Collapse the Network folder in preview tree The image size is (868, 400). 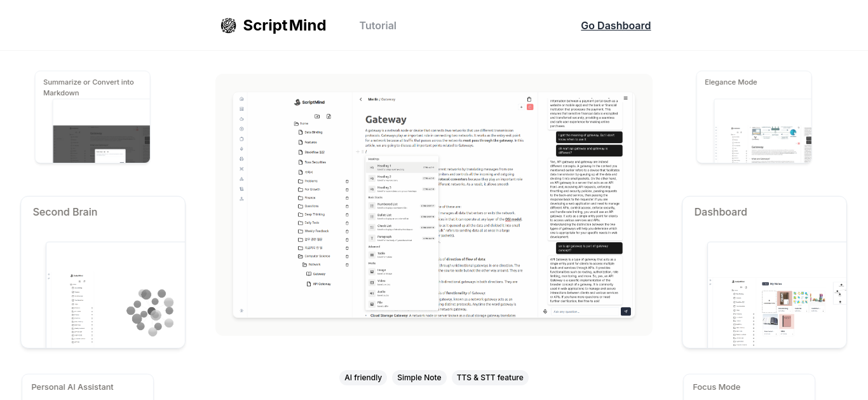(311, 265)
